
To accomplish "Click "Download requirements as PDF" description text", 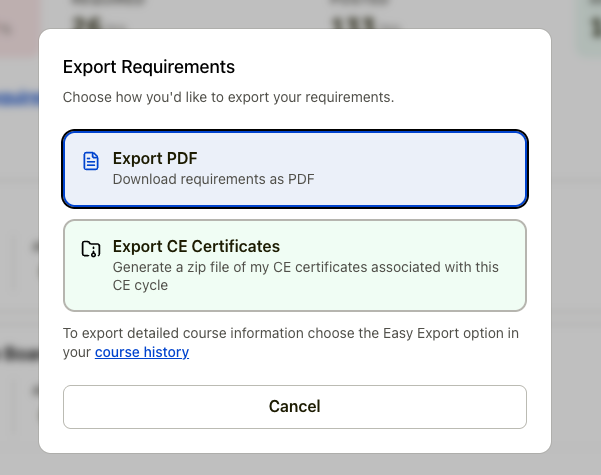I will pos(220,180).
